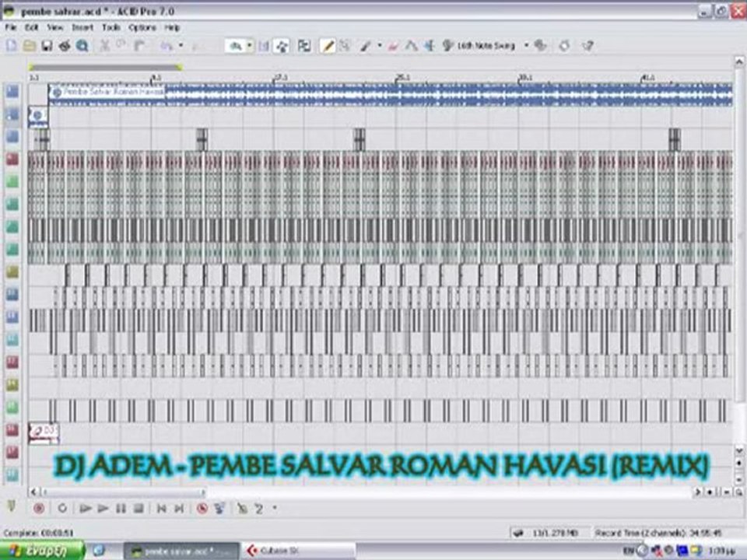Click the Undo arrow icon
This screenshot has width=747, height=560.
pyautogui.click(x=166, y=46)
